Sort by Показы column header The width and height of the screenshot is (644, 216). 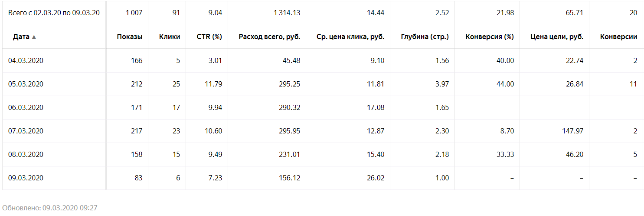[129, 37]
